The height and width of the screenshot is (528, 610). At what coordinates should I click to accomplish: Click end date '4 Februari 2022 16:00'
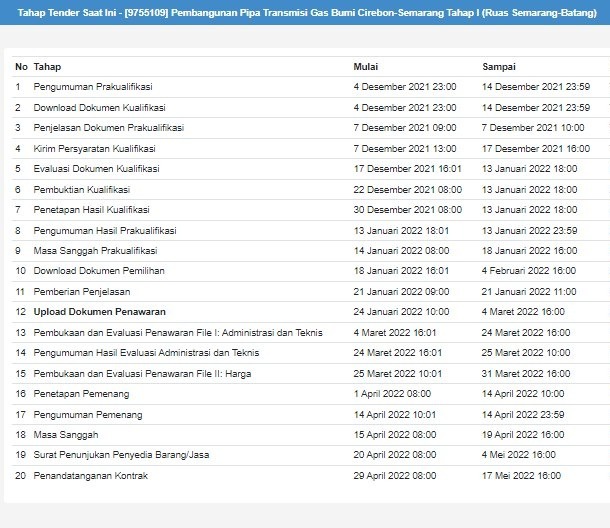(529, 271)
